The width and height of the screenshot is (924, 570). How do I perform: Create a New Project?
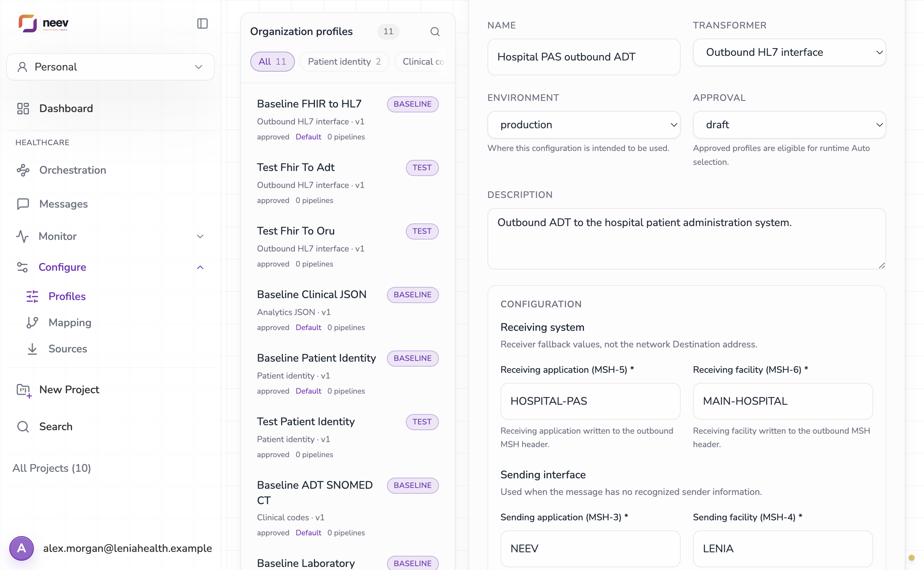pyautogui.click(x=110, y=390)
